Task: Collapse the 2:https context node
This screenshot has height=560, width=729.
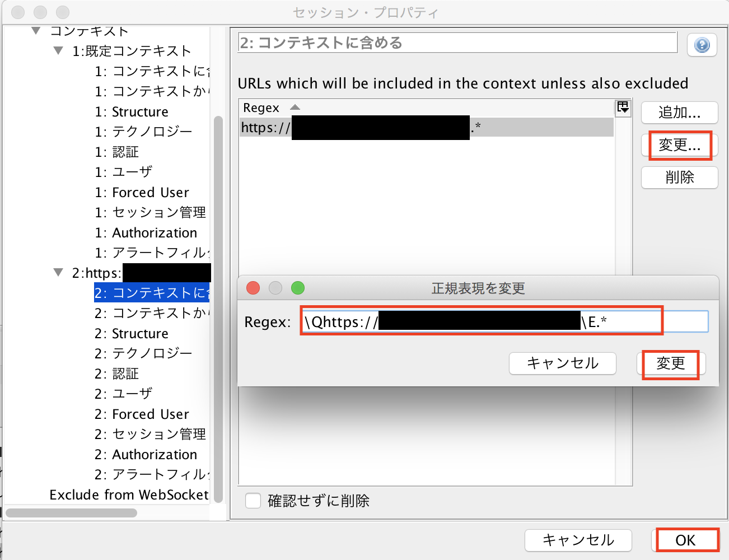Action: (58, 273)
